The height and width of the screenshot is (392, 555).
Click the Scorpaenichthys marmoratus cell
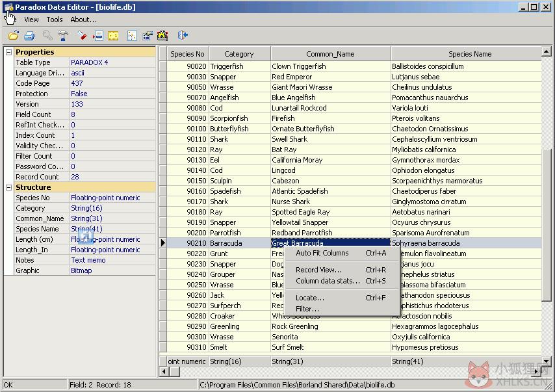(466, 181)
